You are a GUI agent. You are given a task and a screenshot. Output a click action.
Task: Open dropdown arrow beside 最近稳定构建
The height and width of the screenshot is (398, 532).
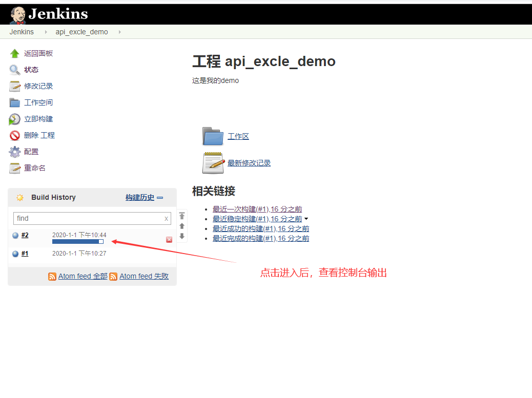[x=306, y=219]
